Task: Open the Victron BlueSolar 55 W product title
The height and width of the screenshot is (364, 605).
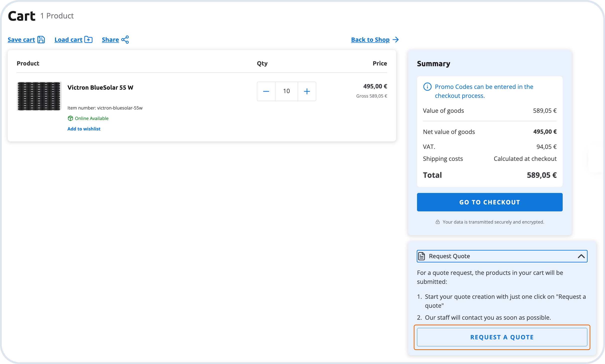Action: coord(100,87)
